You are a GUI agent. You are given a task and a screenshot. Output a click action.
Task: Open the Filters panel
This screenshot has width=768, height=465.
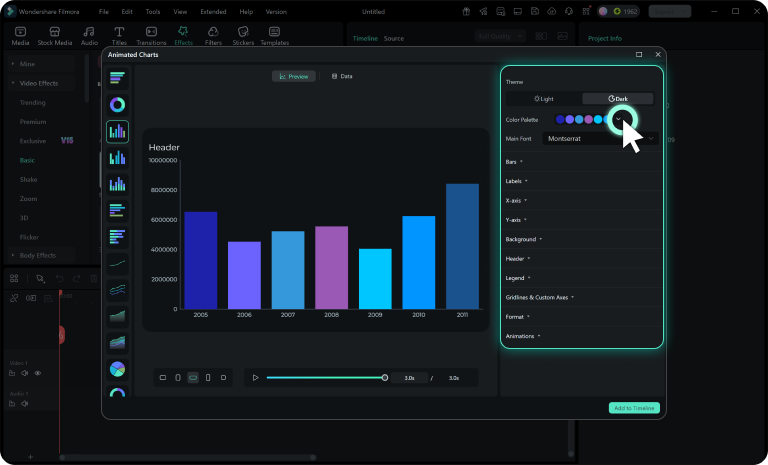[213, 36]
